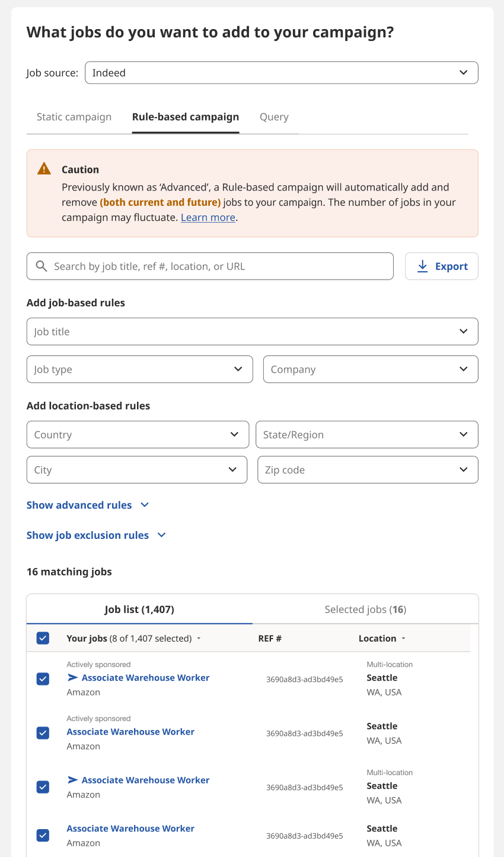Image resolution: width=504 pixels, height=857 pixels.
Task: Click sort arrow beside Location header
Action: (x=404, y=639)
